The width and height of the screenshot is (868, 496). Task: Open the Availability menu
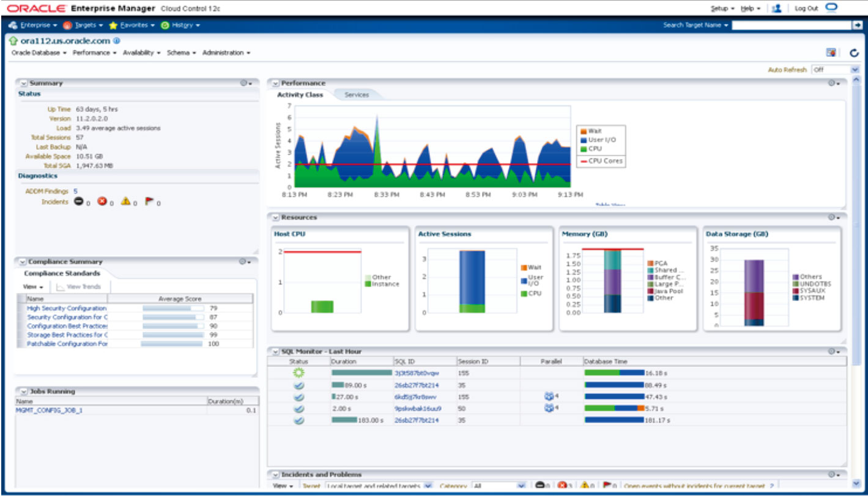point(141,53)
